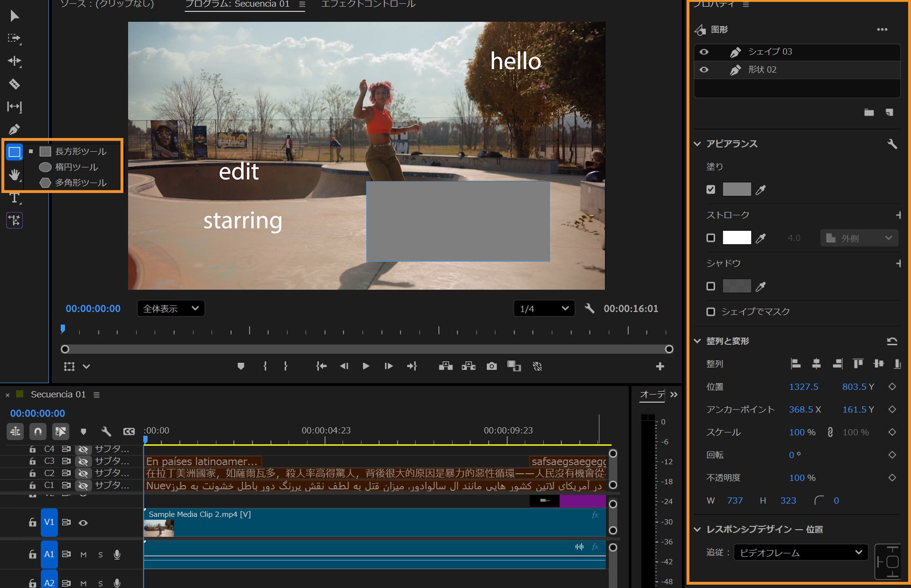This screenshot has width=911, height=588.
Task: Open the 全体表示 zoom dropdown
Action: click(x=171, y=308)
